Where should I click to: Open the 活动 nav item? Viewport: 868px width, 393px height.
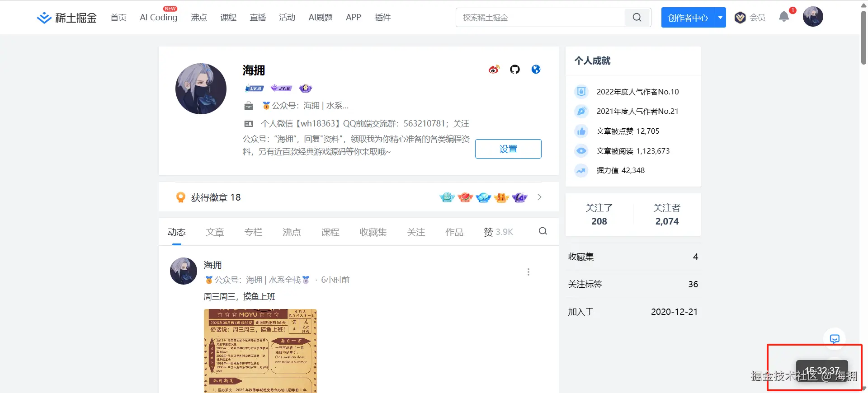pyautogui.click(x=287, y=18)
